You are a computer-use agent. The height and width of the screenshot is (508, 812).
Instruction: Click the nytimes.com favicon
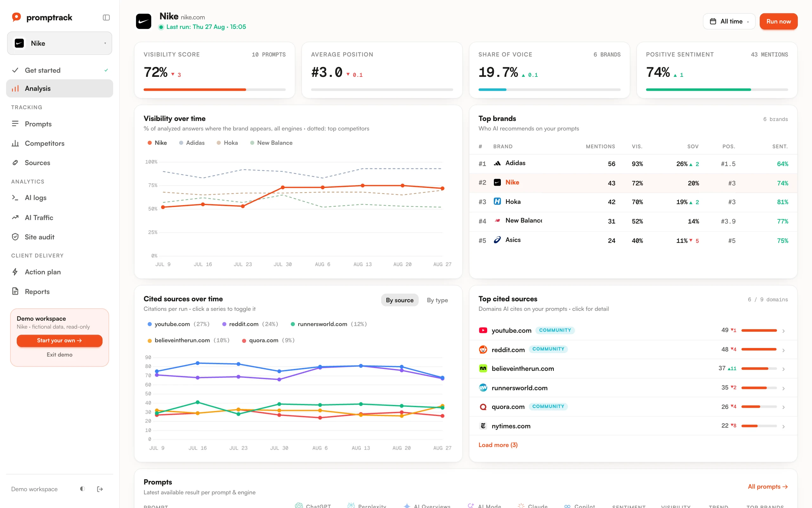click(483, 426)
